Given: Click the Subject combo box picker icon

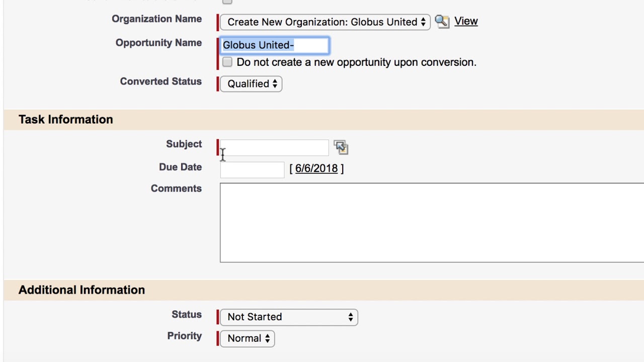Looking at the screenshot, I should [x=341, y=147].
